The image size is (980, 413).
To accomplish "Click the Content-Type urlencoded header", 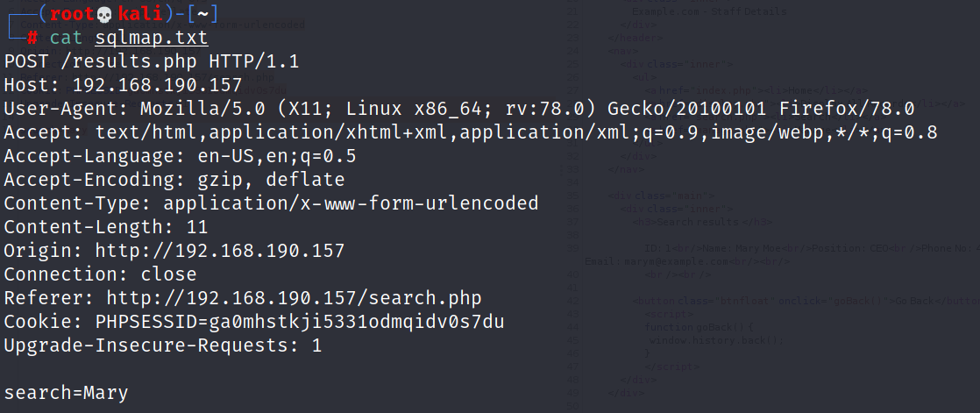I will click(x=271, y=203).
